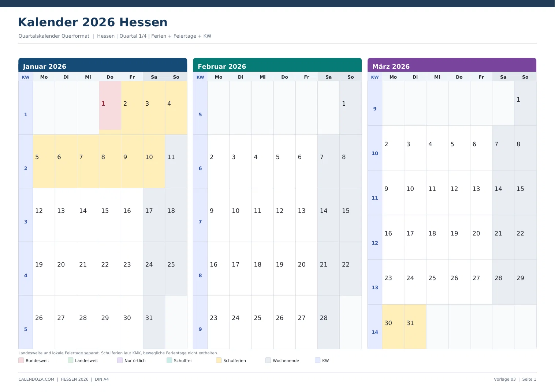The image size is (555, 392).
Task: Select the März 2026 month header
Action: [x=452, y=65]
